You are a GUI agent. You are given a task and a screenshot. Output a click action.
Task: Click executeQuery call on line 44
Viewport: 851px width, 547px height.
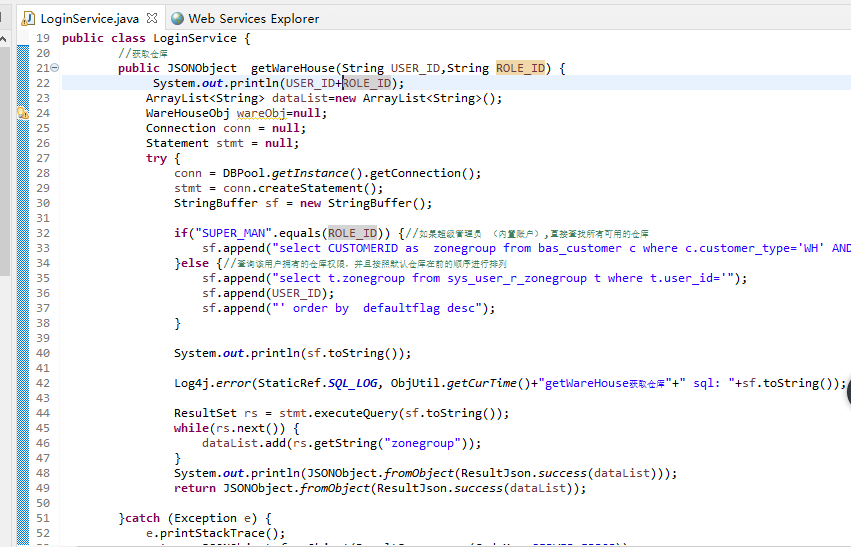pos(355,414)
